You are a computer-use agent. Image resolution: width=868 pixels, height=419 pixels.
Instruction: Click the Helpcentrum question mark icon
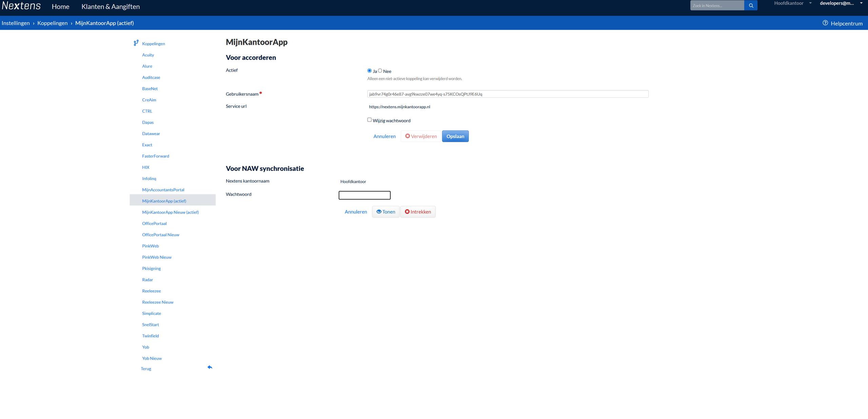tap(825, 23)
